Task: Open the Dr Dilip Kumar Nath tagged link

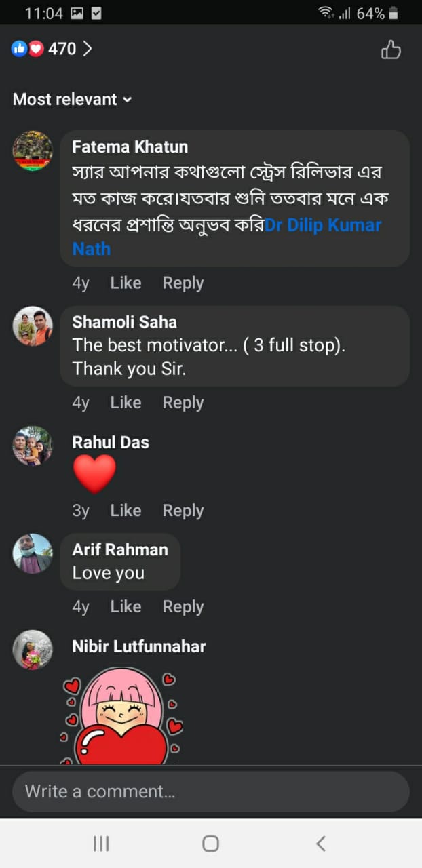Action: (323, 225)
